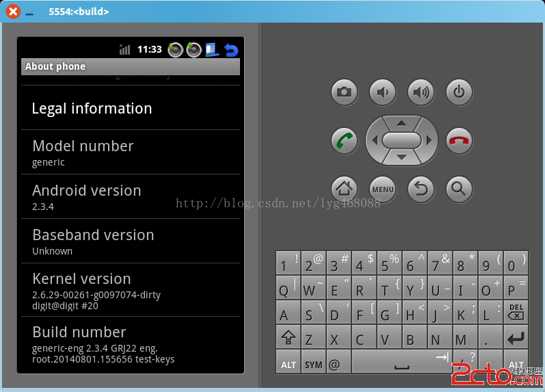Click the emulator camera button
This screenshot has width=545, height=392.
coord(344,92)
